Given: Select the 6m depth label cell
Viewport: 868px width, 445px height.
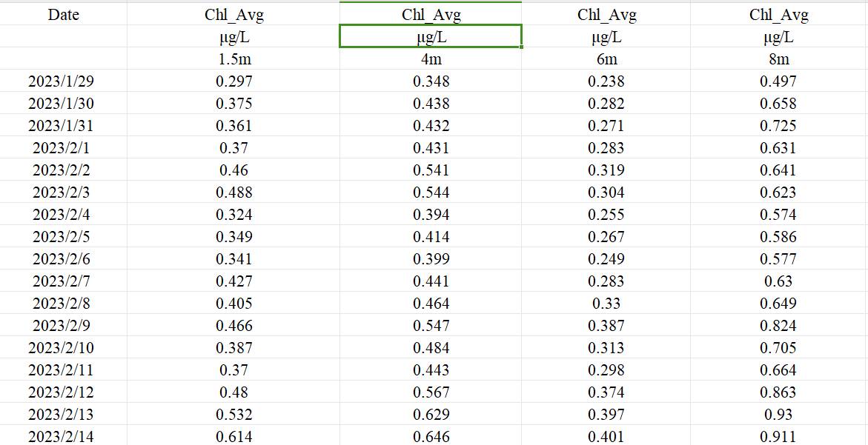Looking at the screenshot, I should (606, 59).
